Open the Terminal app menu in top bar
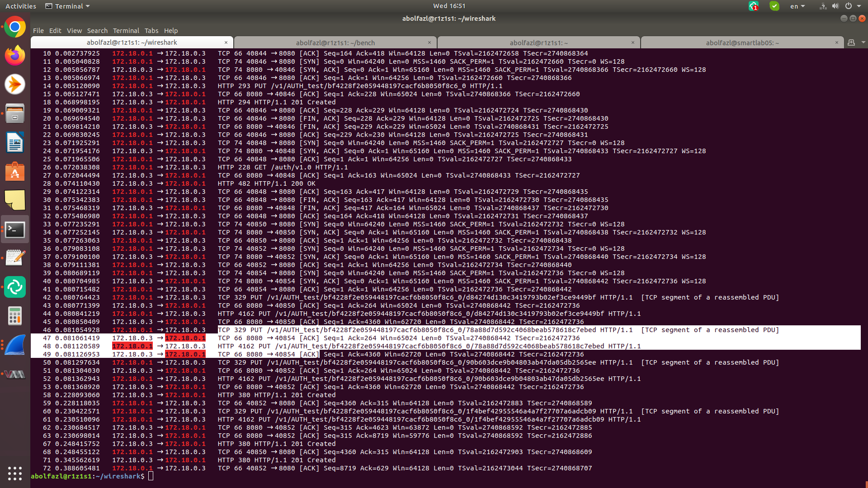868x488 pixels. [x=68, y=6]
